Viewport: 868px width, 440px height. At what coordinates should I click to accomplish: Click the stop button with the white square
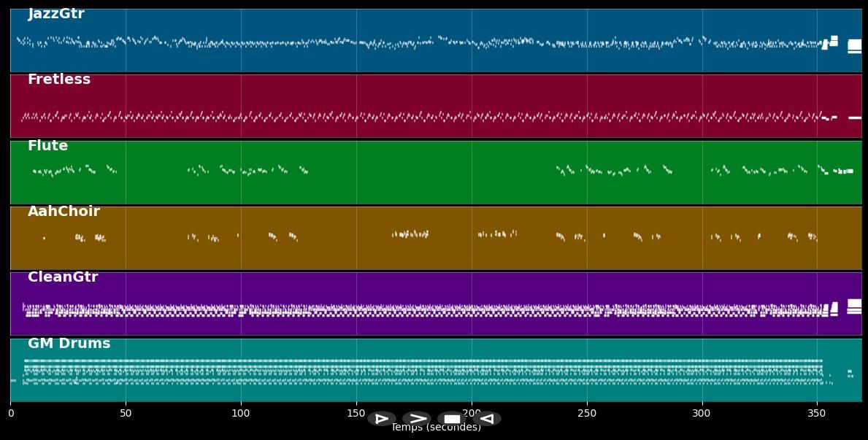[452, 419]
